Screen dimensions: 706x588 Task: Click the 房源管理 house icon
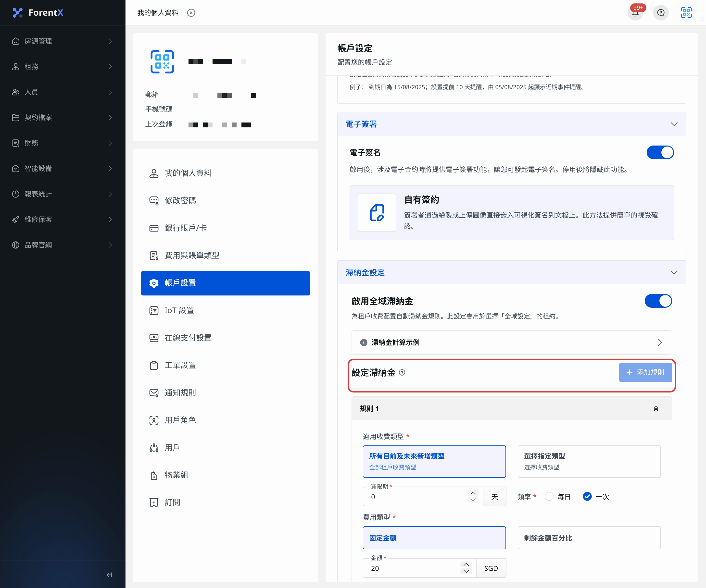point(15,41)
